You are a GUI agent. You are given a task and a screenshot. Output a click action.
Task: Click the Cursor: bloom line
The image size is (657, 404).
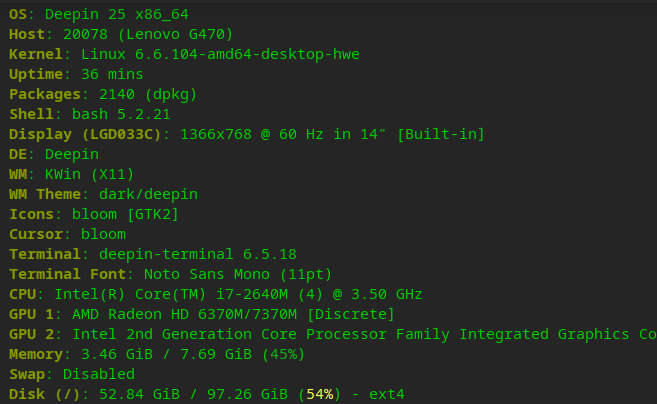tap(67, 234)
